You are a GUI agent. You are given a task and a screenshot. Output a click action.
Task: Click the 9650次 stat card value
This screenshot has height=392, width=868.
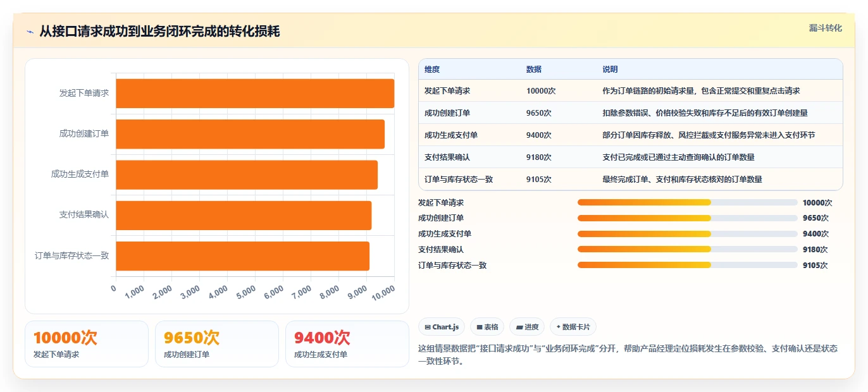192,338
